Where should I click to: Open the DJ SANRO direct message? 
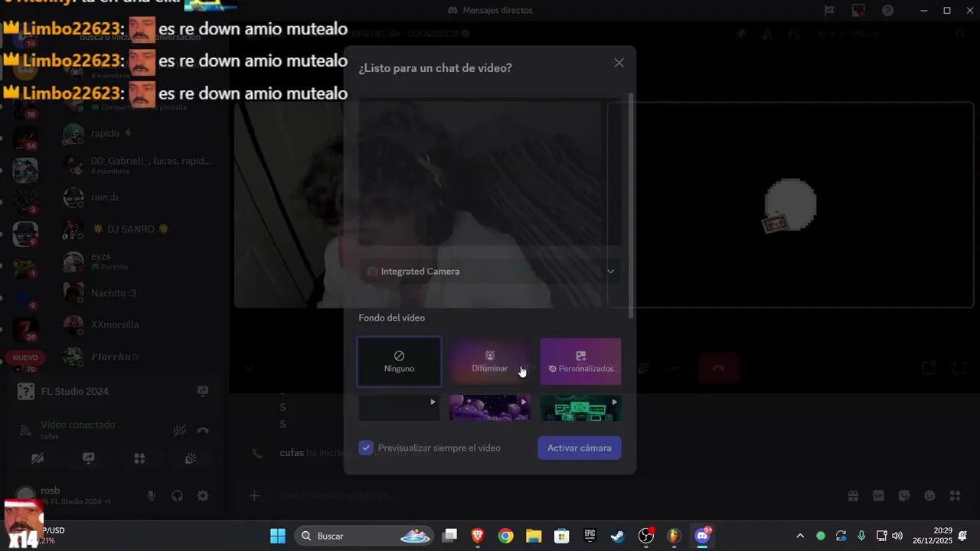138,229
